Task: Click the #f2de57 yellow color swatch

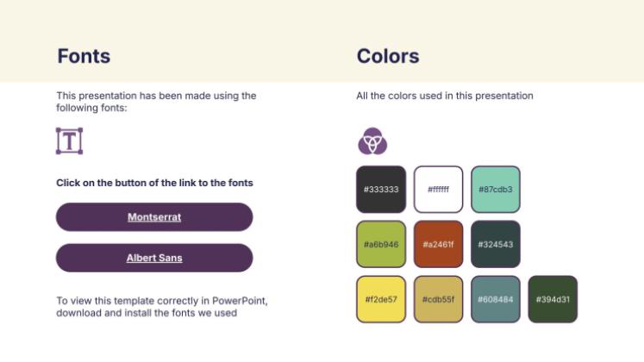Action: 380,299
